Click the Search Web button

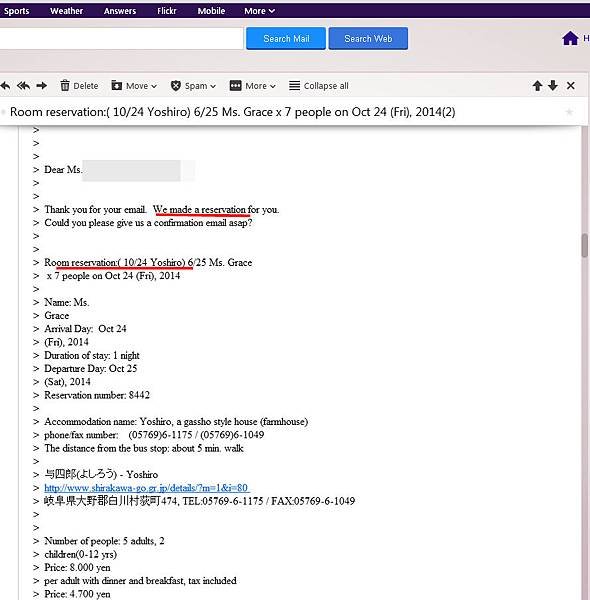click(368, 38)
